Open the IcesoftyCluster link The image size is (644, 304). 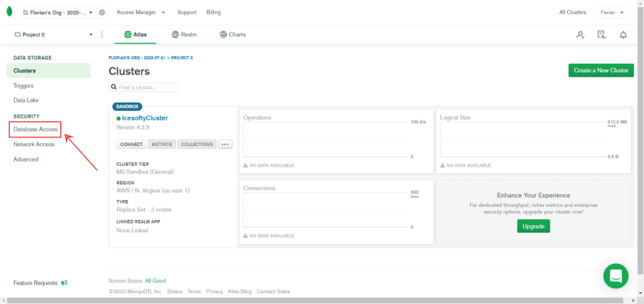tap(145, 118)
